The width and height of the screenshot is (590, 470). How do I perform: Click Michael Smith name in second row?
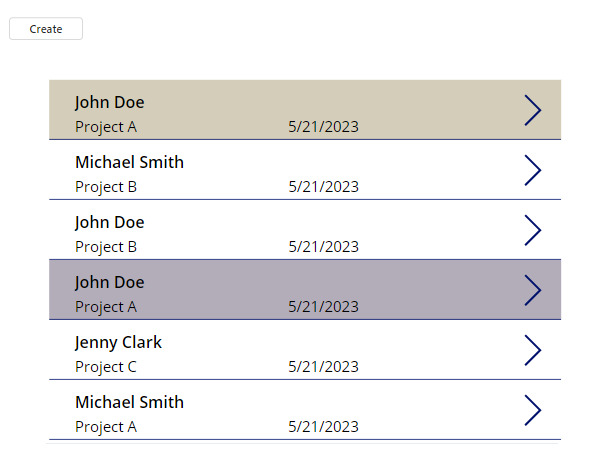pos(129,162)
